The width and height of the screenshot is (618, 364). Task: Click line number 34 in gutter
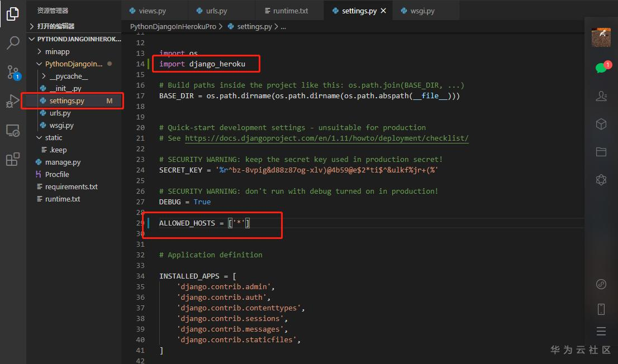tap(140, 276)
